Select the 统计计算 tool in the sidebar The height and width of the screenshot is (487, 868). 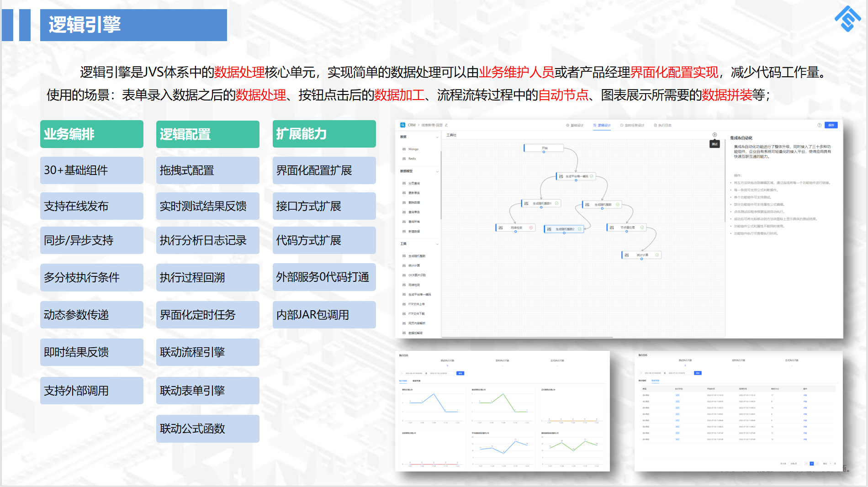[x=411, y=265]
